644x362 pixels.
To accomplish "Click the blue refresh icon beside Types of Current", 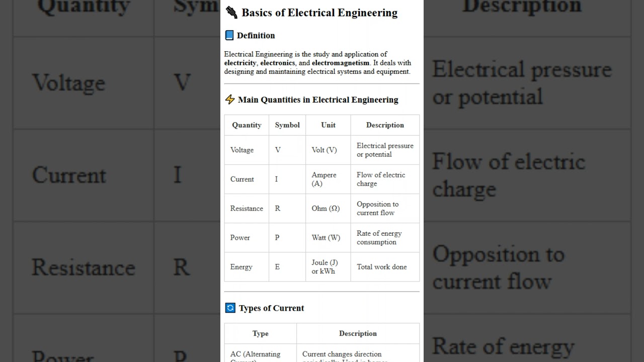I will 230,308.
